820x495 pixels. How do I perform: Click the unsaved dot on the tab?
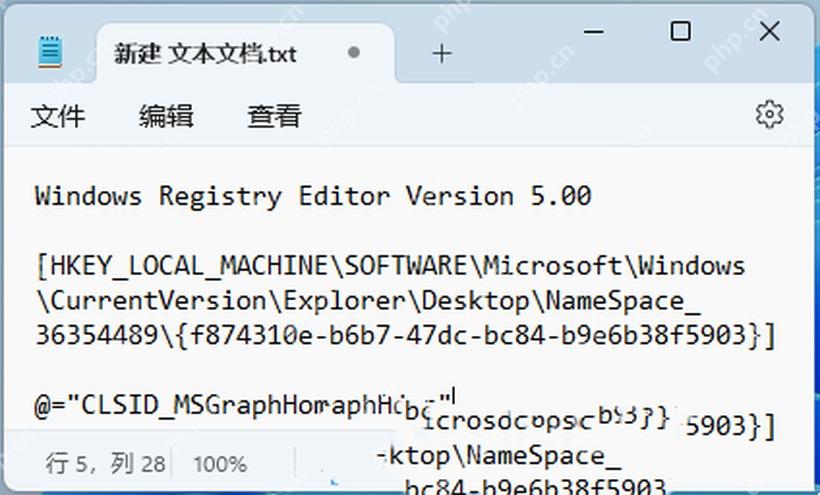coord(354,52)
